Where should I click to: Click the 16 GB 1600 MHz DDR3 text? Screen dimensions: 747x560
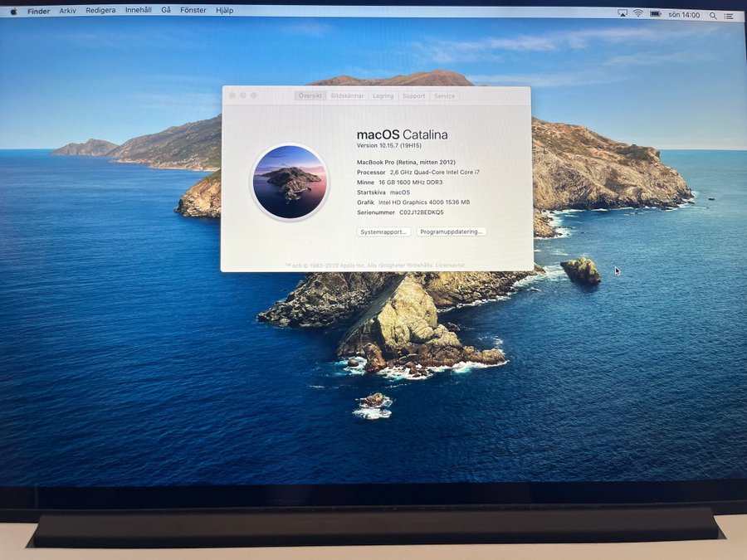(x=410, y=183)
